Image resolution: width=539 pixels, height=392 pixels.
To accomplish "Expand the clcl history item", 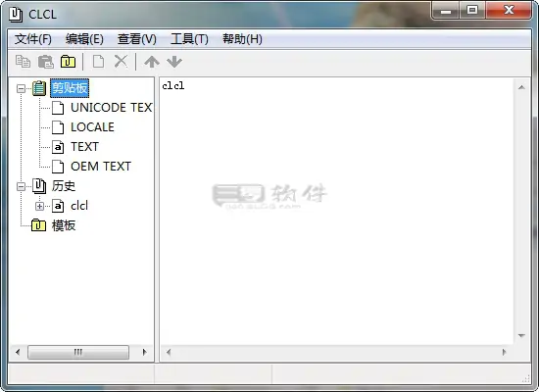I will click(x=39, y=206).
